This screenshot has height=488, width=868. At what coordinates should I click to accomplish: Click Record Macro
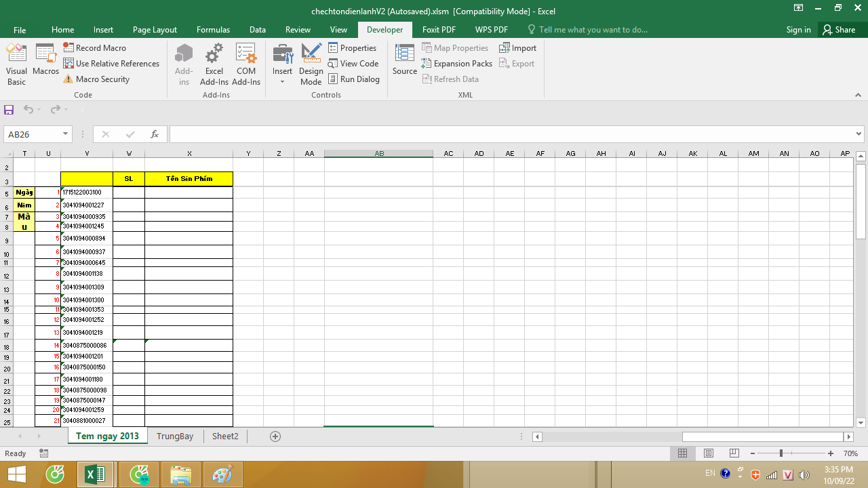coord(95,48)
